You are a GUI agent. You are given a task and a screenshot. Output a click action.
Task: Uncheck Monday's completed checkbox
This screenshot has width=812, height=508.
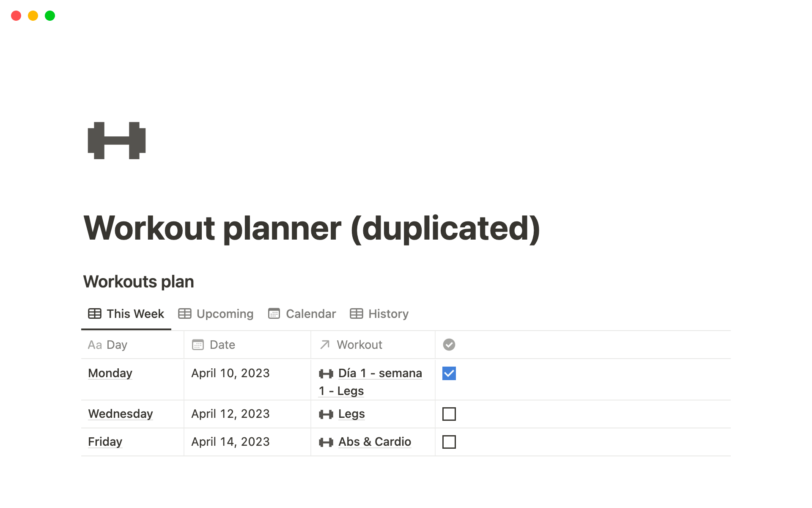coord(449,373)
